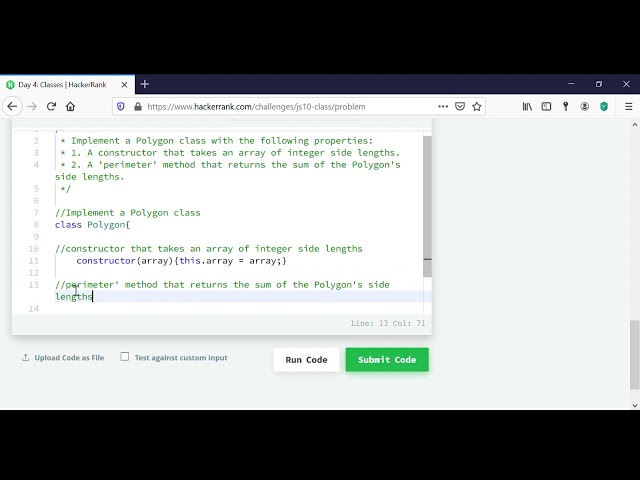Open a new browser tab
Viewport: 640px width, 480px height.
point(144,84)
